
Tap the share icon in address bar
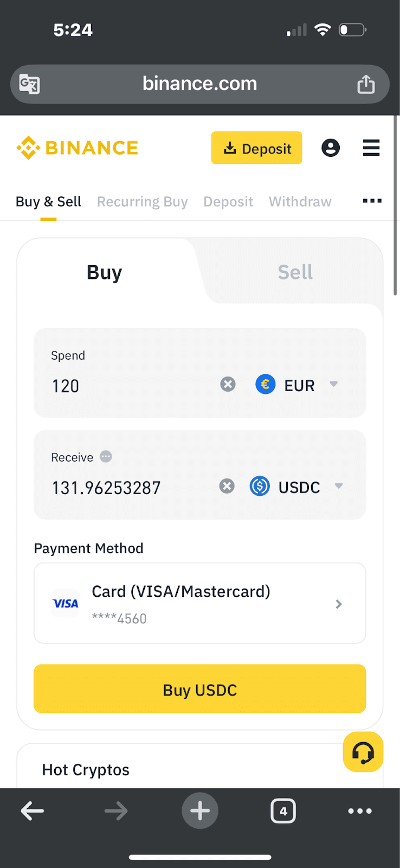(366, 84)
